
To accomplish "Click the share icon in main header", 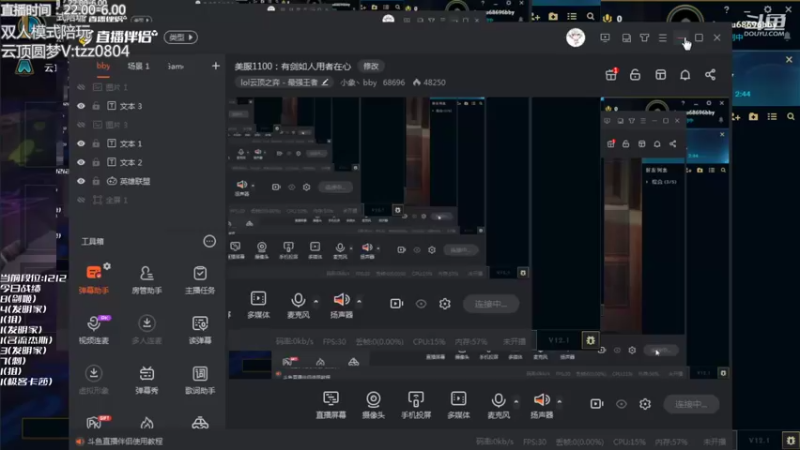I will point(710,75).
